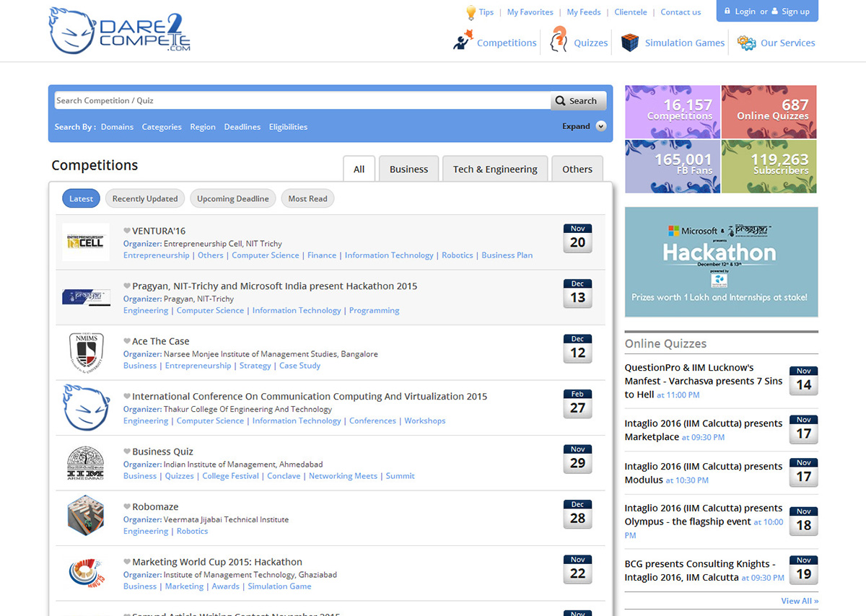Switch to the Tech & Engineering tab
Viewport: 866px width, 616px height.
(495, 169)
